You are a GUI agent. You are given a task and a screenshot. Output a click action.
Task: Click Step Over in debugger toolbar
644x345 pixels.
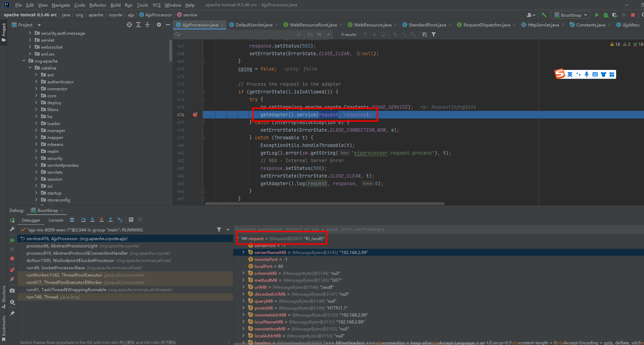(x=83, y=220)
